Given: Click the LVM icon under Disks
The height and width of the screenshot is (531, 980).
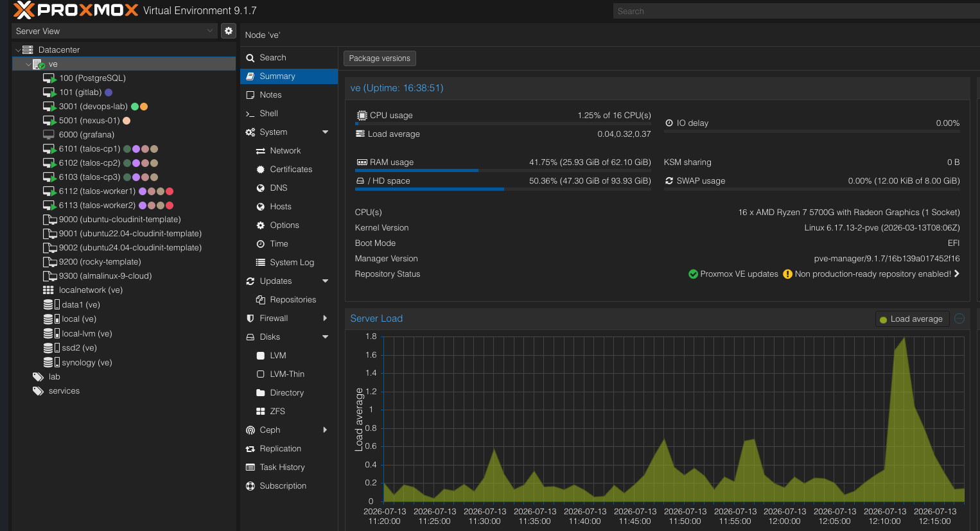Looking at the screenshot, I should click(x=261, y=356).
